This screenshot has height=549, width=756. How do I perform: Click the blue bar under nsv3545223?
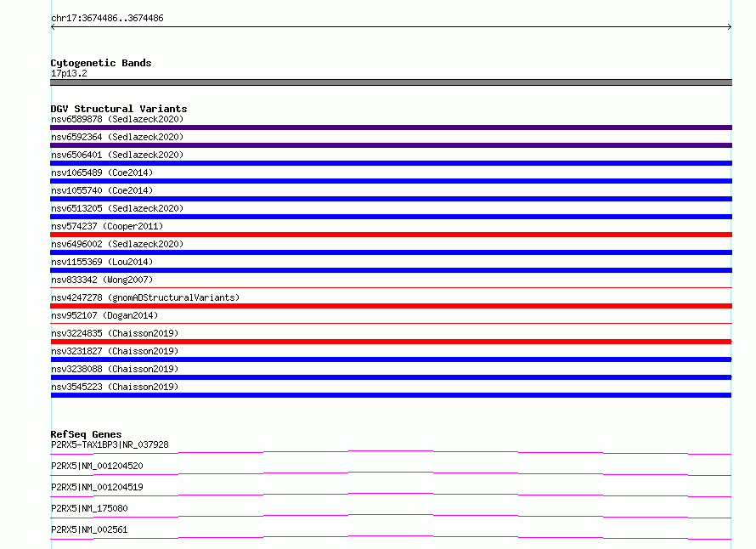pos(391,395)
